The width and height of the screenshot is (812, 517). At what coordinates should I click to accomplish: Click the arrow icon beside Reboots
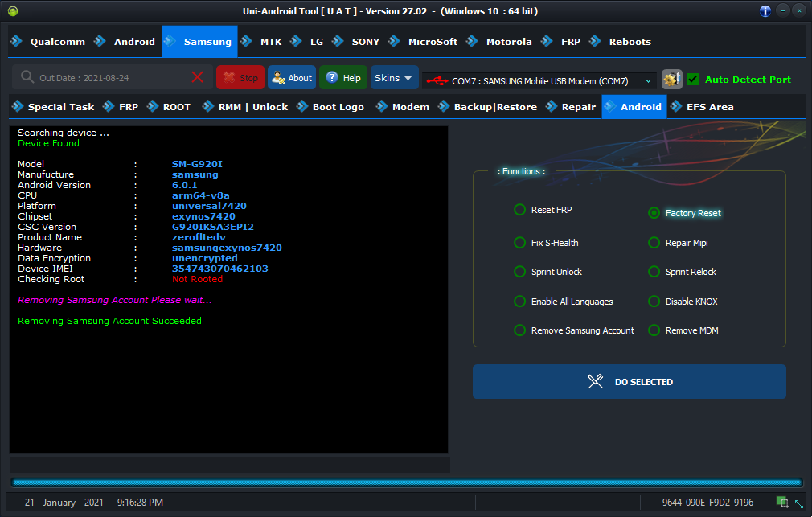595,41
